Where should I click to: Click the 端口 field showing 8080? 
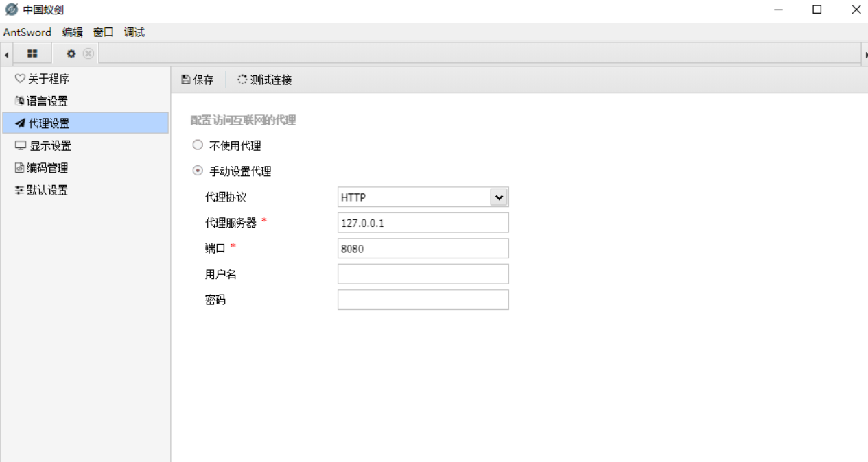click(423, 248)
